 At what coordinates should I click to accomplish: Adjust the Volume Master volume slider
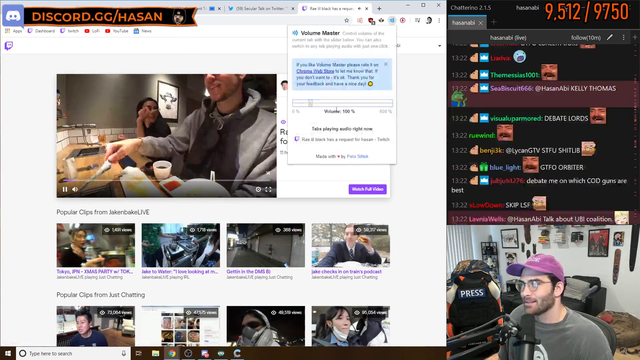pos(342,103)
